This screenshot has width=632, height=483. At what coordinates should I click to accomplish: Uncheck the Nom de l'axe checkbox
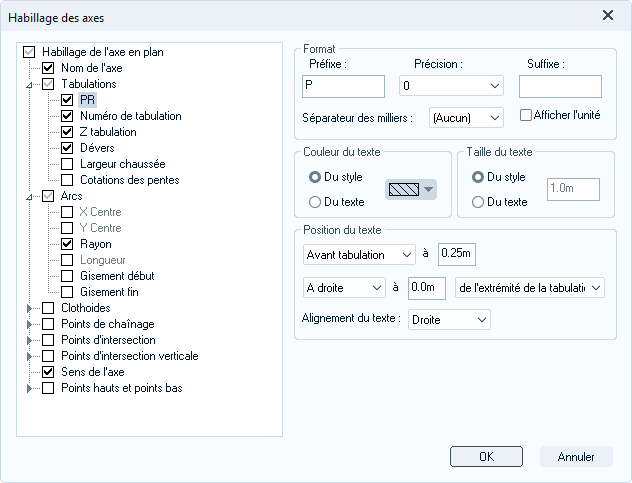click(48, 68)
